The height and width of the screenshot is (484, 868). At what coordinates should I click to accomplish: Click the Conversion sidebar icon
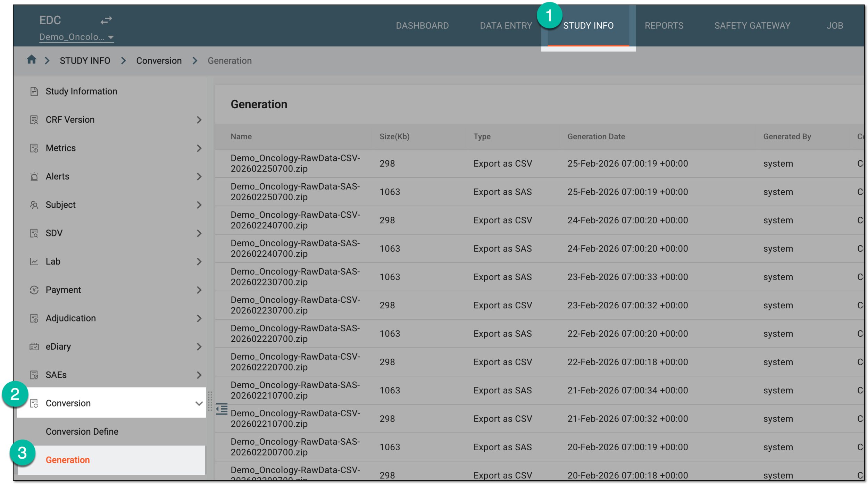coord(34,403)
